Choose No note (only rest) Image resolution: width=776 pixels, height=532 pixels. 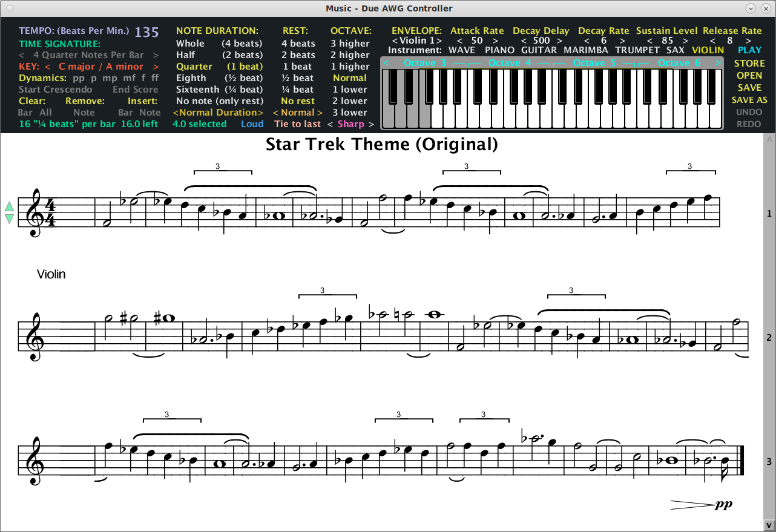[220, 101]
